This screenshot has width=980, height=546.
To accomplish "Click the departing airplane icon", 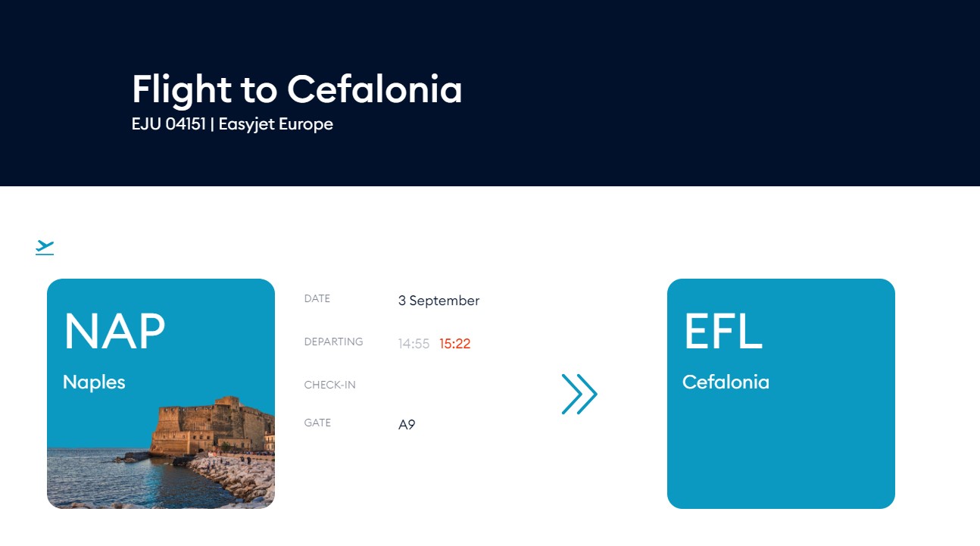I will (45, 247).
